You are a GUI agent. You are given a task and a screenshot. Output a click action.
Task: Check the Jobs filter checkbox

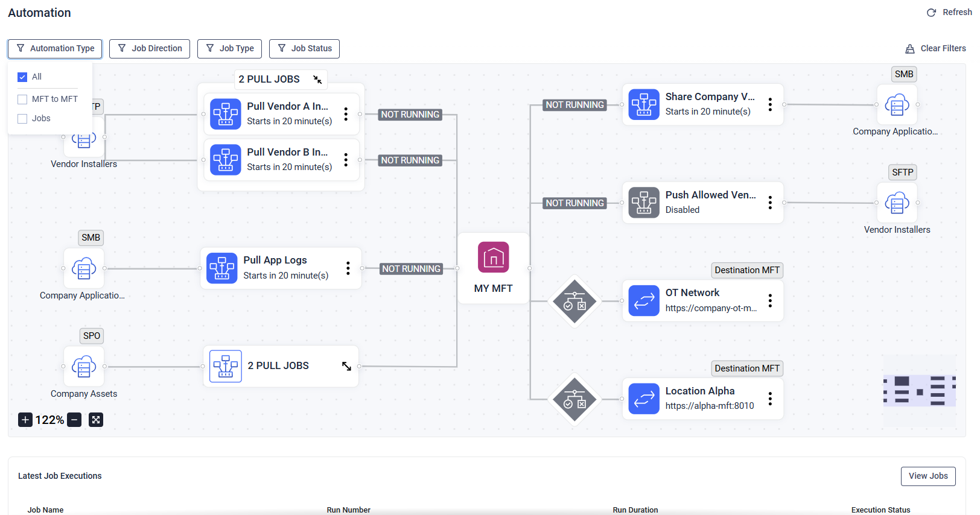23,119
